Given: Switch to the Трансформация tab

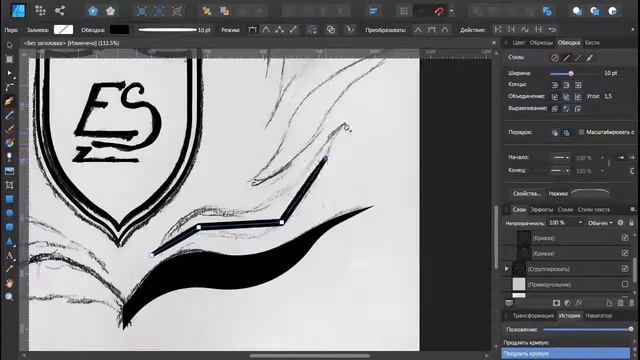Looking at the screenshot, I should [533, 316].
